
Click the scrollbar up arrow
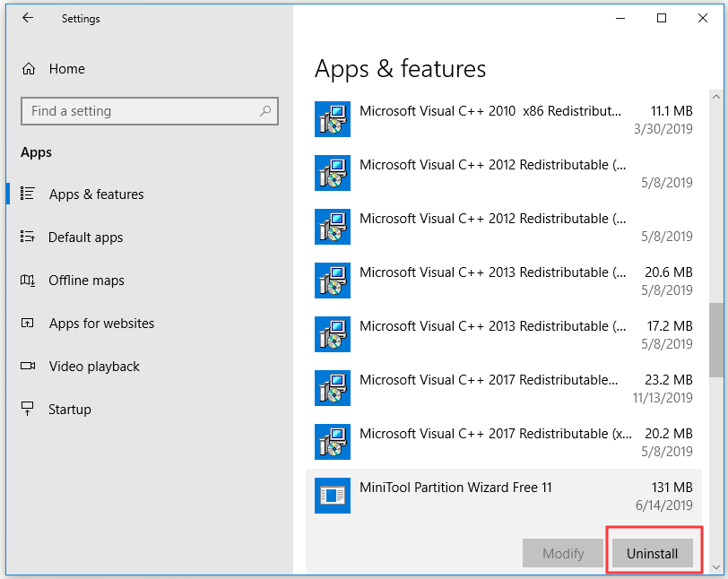716,97
